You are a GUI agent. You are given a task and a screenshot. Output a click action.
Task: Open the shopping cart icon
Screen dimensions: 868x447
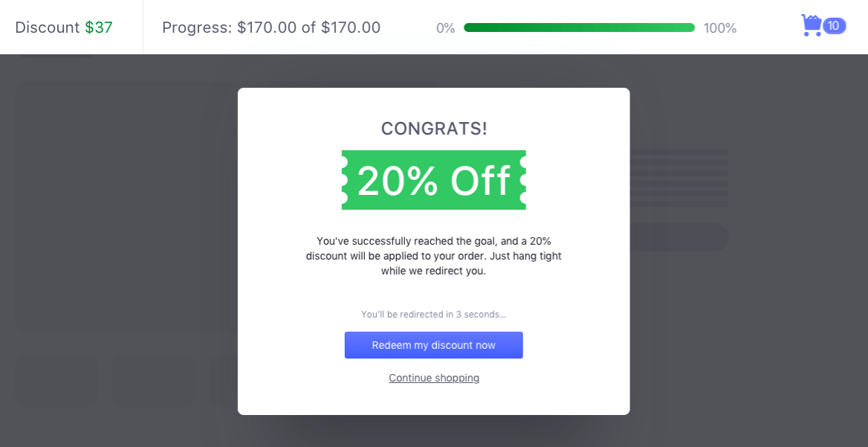click(x=811, y=26)
